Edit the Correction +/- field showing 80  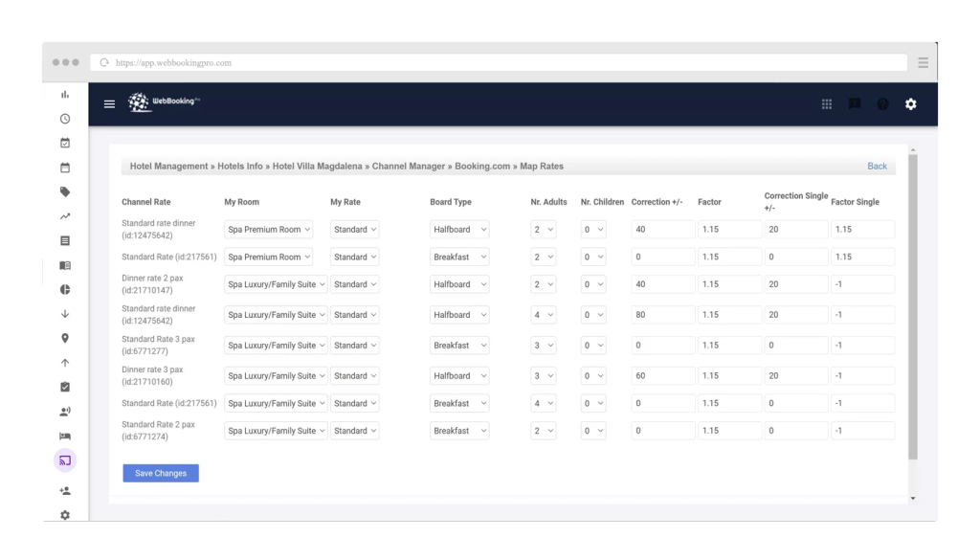(x=662, y=314)
